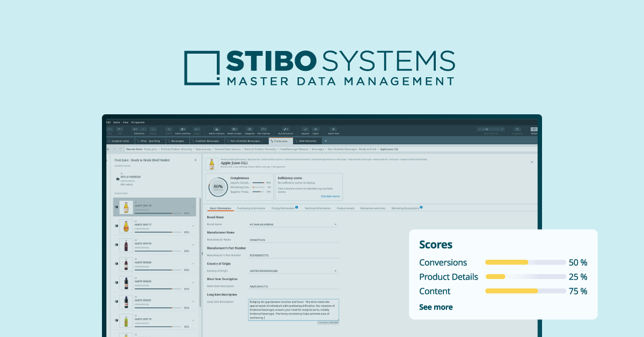Image resolution: width=644 pixels, height=337 pixels.
Task: Collapse the Fruit Juice side panel arrow
Action: click(195, 160)
